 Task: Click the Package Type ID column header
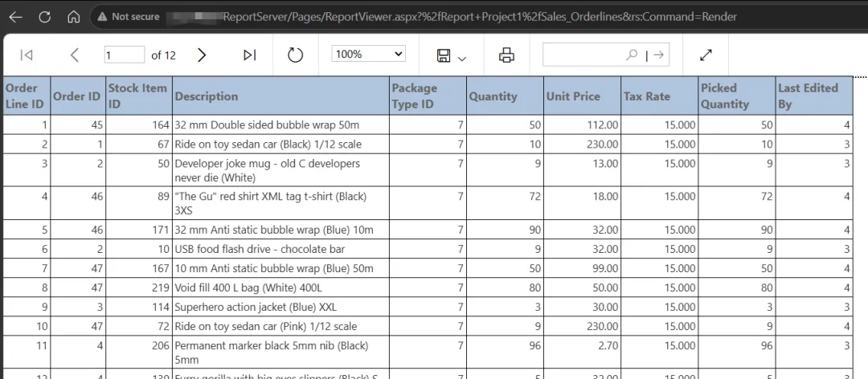(428, 96)
